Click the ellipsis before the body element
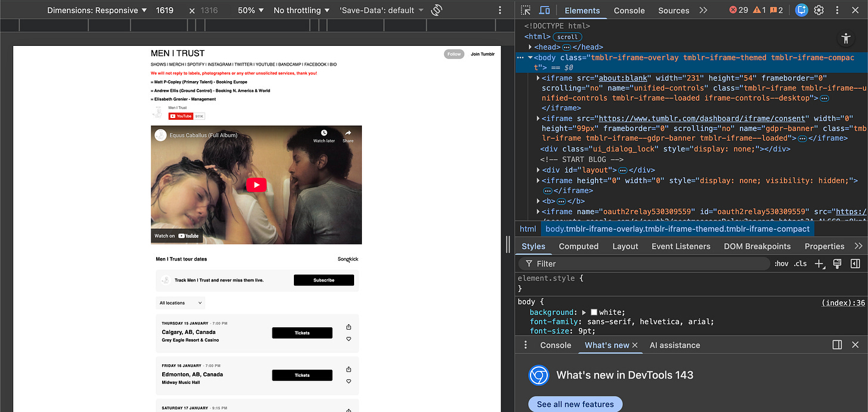The height and width of the screenshot is (412, 868). pyautogui.click(x=520, y=58)
